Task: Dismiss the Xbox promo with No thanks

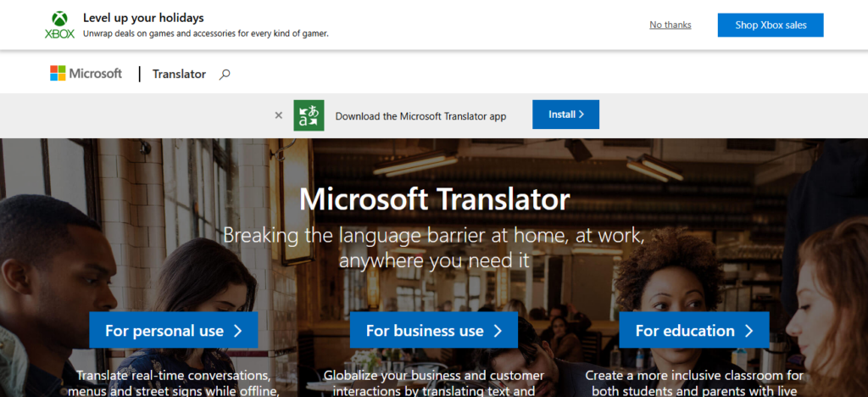Action: click(x=670, y=25)
